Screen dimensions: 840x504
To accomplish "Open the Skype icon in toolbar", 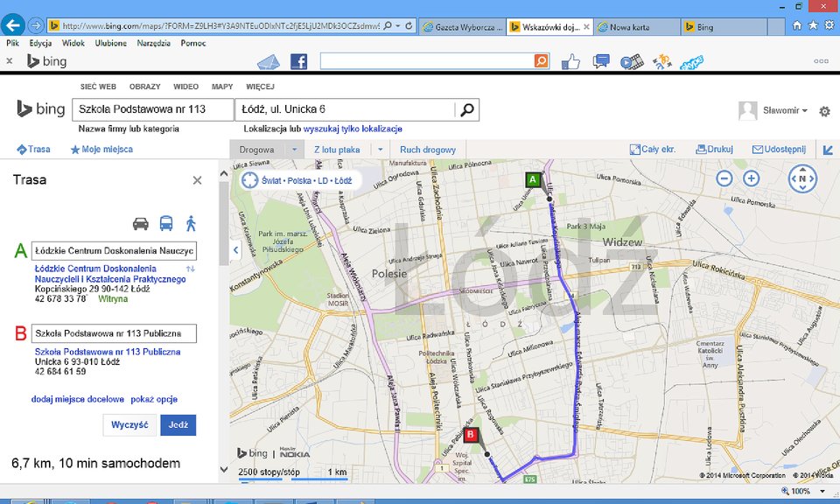I will click(x=691, y=62).
